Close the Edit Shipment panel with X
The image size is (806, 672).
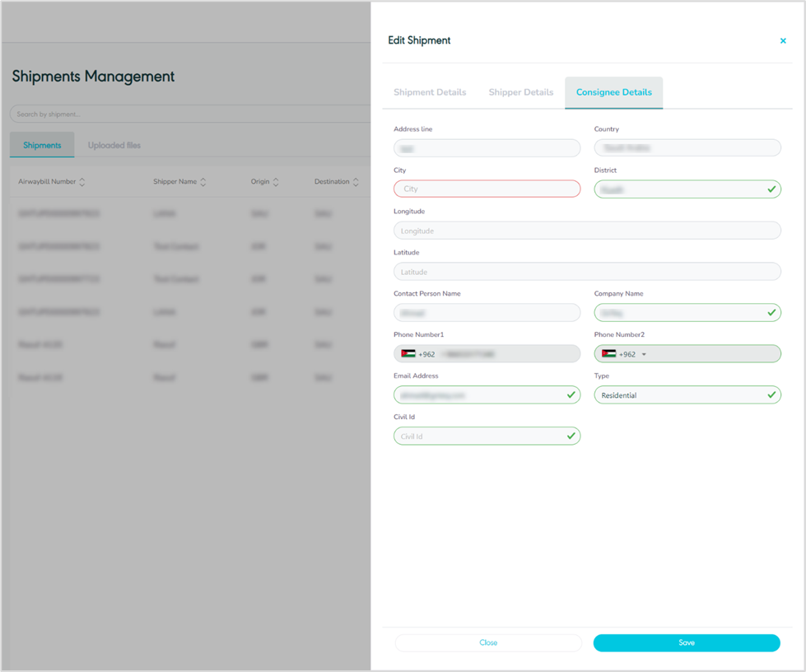(x=783, y=40)
